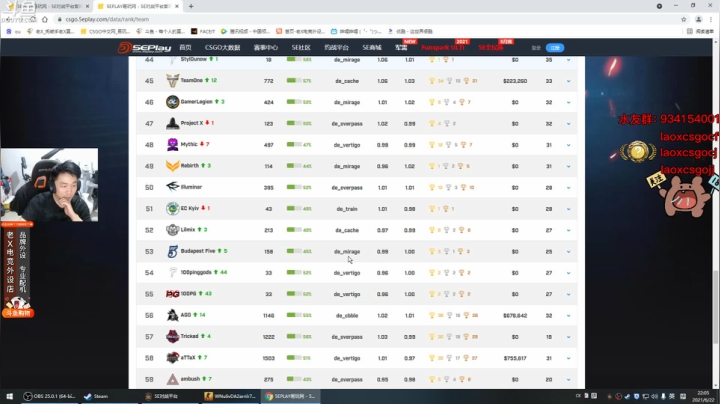Click the browser home button
The height and width of the screenshot is (404, 720).
pos(45,19)
